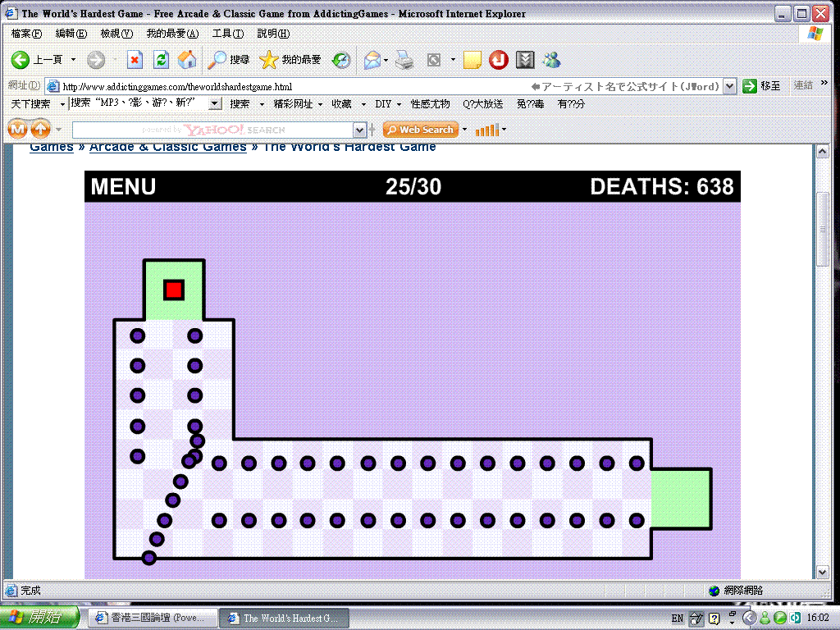840x630 pixels.
Task: Click the page scrollbar down arrow
Action: 823,572
